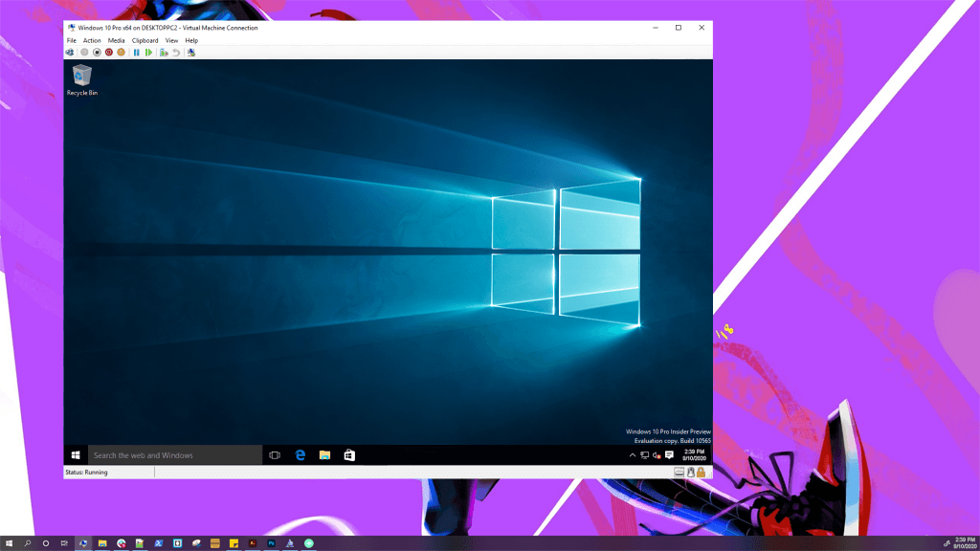
Task: Open the Help menu
Action: (x=191, y=40)
